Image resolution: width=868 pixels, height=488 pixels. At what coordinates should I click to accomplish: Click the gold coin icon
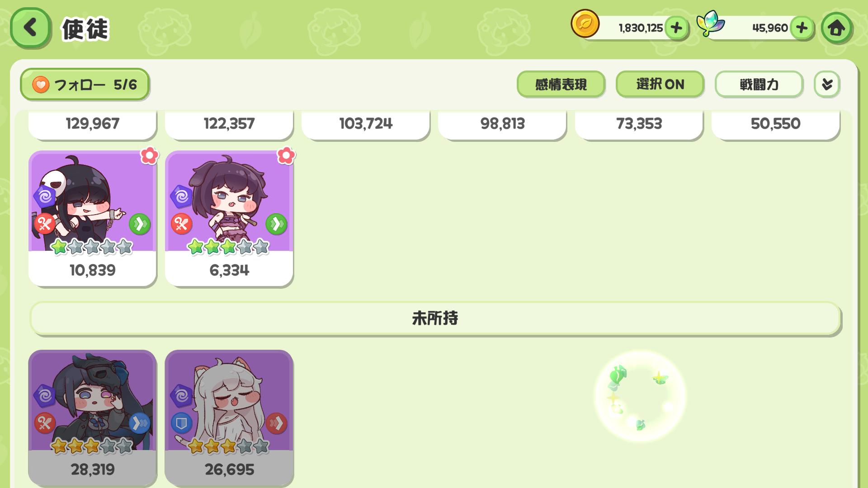click(585, 23)
